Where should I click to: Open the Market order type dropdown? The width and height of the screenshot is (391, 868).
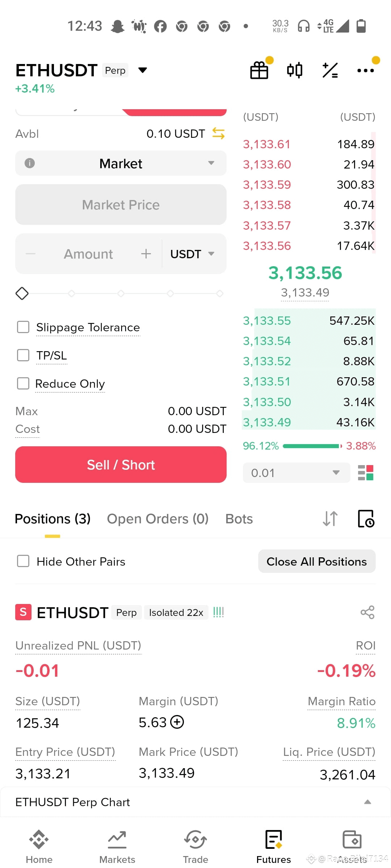click(121, 163)
